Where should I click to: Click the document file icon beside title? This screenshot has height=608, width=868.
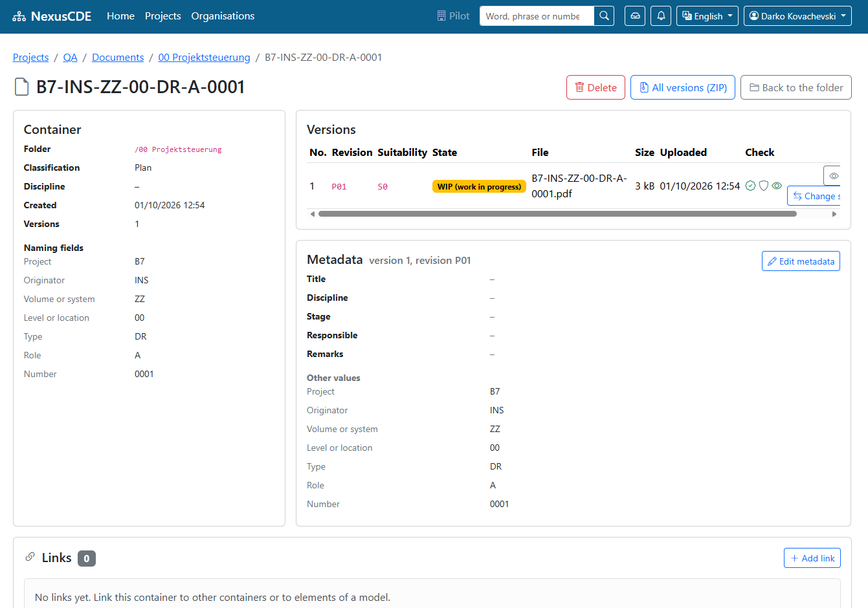pos(22,87)
